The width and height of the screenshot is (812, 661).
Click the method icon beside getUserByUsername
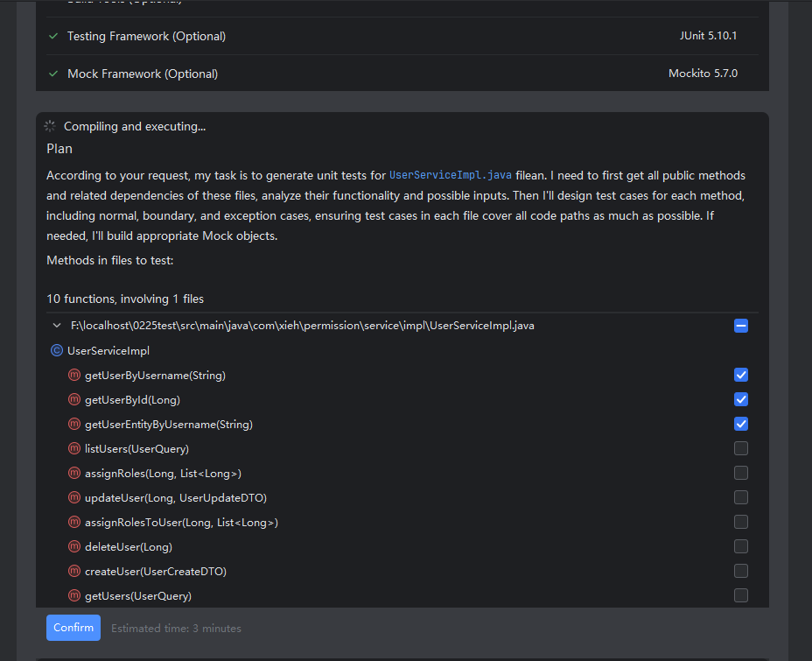[x=74, y=376]
